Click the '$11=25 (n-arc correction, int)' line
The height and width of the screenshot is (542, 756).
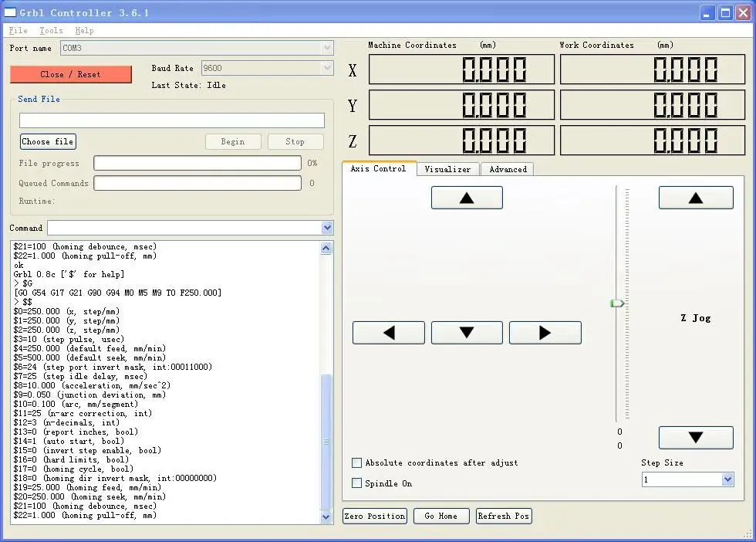click(x=83, y=414)
